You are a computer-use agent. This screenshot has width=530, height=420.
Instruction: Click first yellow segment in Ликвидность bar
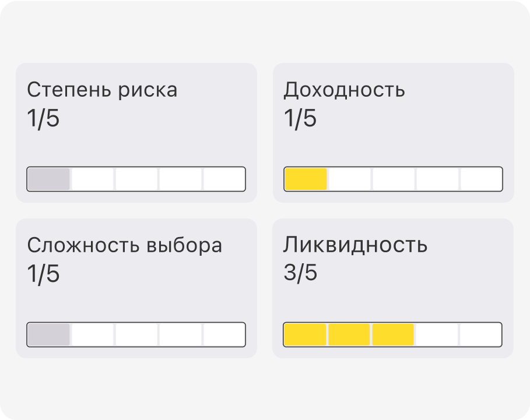pyautogui.click(x=305, y=334)
